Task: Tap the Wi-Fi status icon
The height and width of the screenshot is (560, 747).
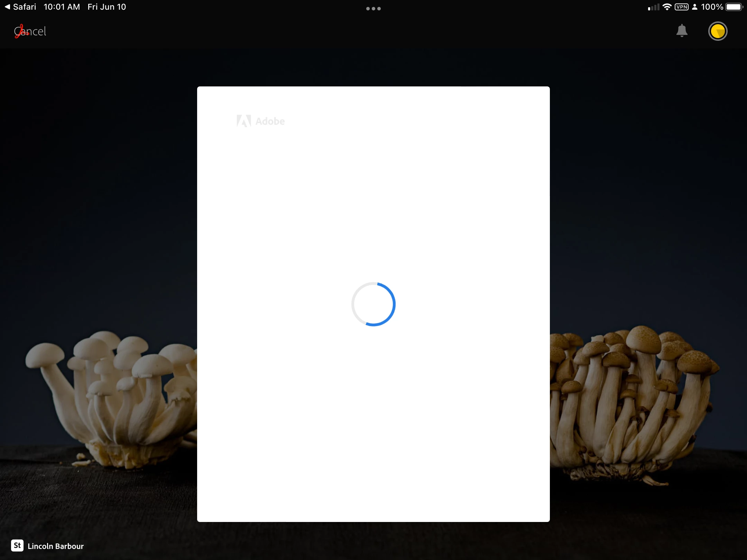Action: 667,7
